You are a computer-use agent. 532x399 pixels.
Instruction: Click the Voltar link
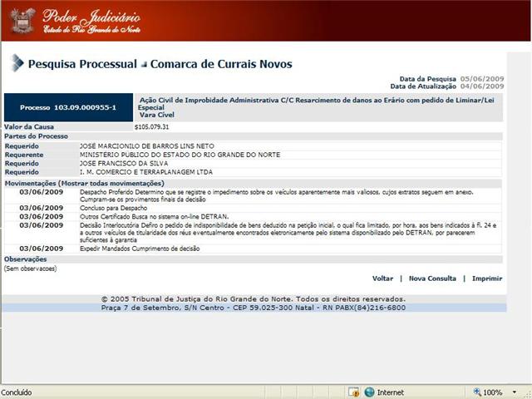point(382,278)
